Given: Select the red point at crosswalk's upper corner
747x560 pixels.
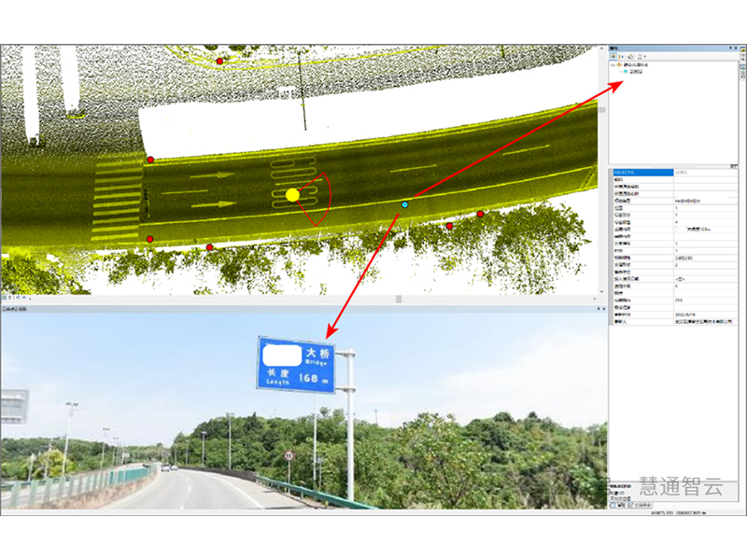Looking at the screenshot, I should click(x=150, y=160).
